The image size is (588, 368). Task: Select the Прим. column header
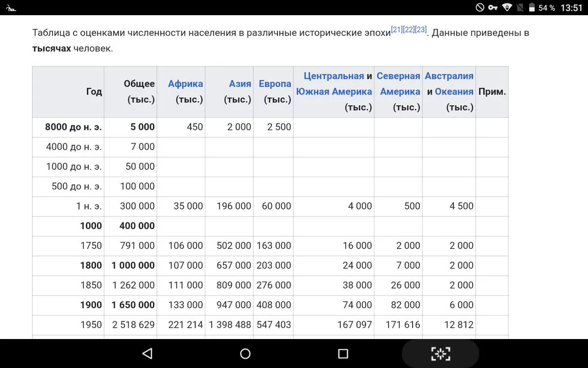[492, 92]
